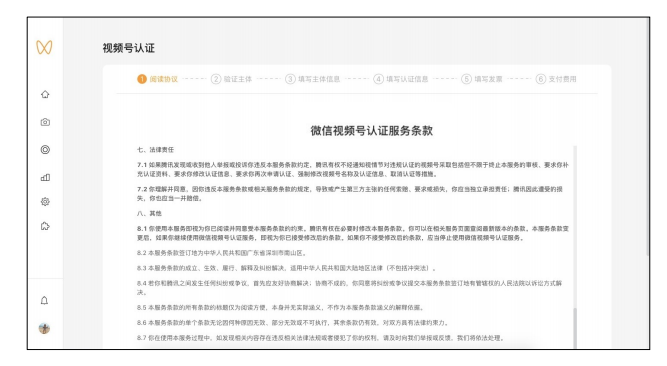The image size is (667, 366).
Task: Click clause 8.1 paragraph
Action: pos(353,233)
